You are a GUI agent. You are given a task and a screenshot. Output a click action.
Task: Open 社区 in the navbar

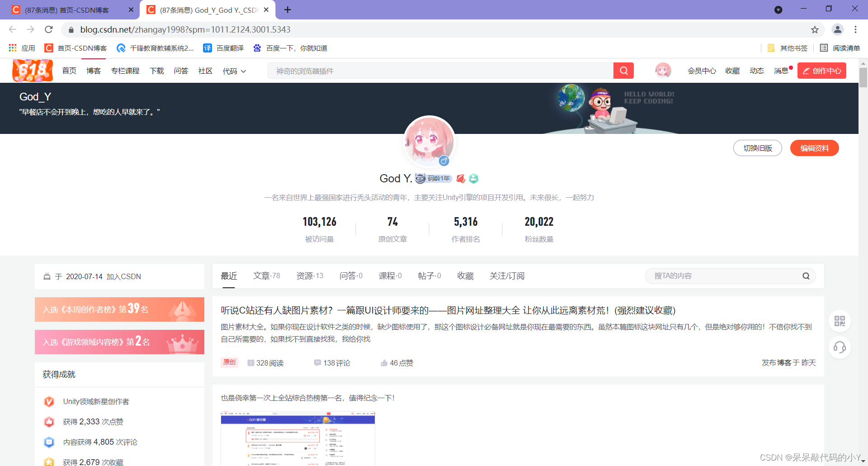[x=205, y=71]
